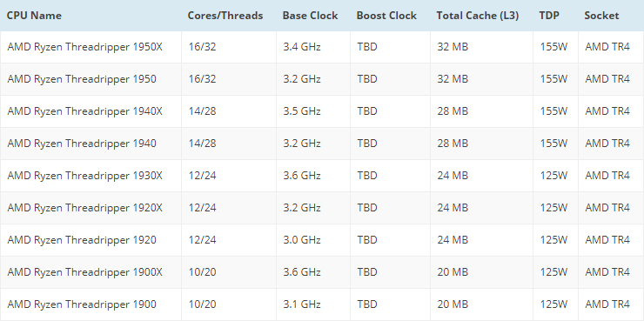644x321 pixels.
Task: Select the AMD Ryzen Threadripper 1900 name
Action: 82,304
